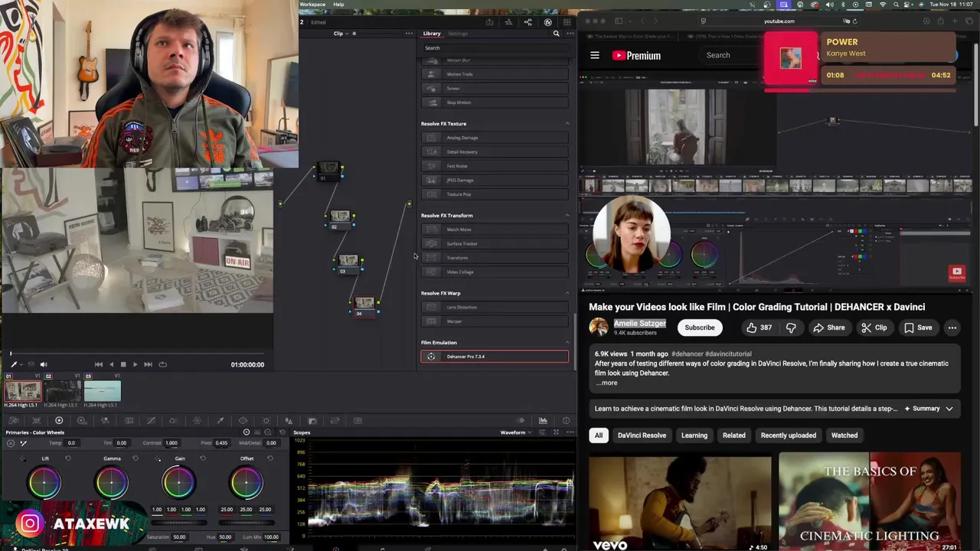The height and width of the screenshot is (551, 980).
Task: Open Scopes options three-dot menu
Action: tap(569, 432)
